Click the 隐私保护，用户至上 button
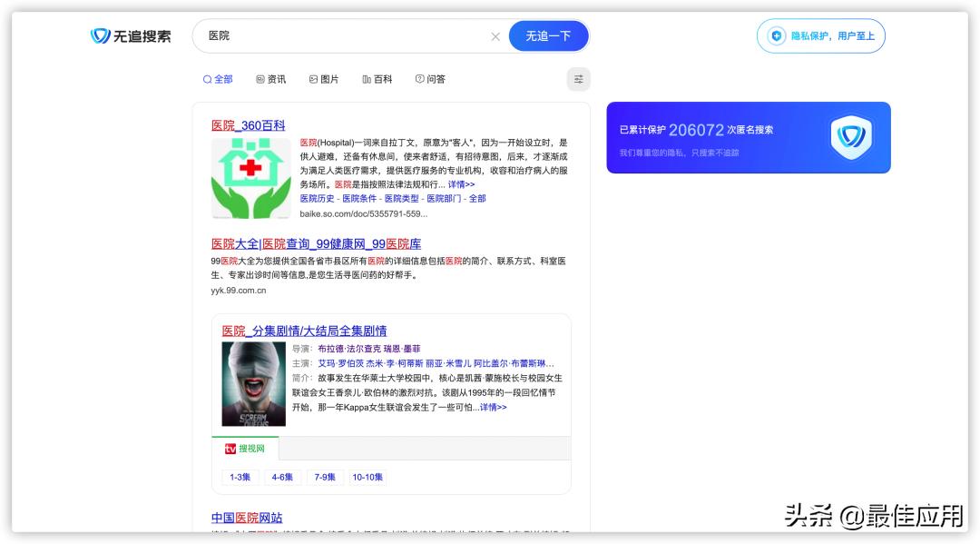This screenshot has width=980, height=544. pos(820,35)
